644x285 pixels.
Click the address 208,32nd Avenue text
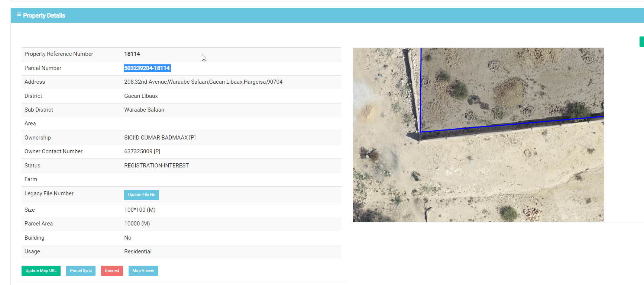[x=203, y=82]
